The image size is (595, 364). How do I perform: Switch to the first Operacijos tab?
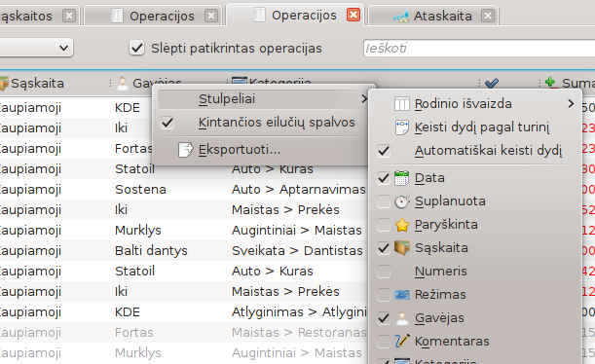click(153, 16)
